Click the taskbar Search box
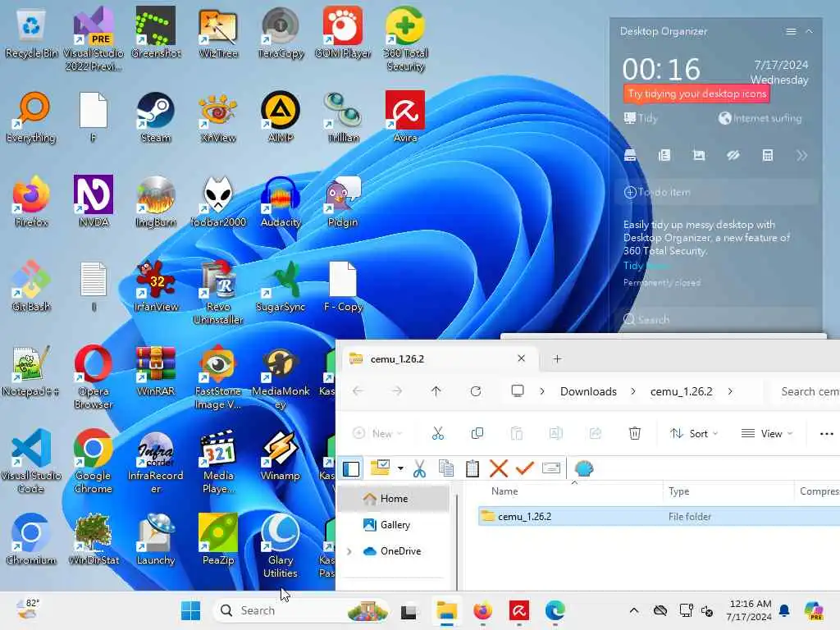The height and width of the screenshot is (630, 840). pos(302,610)
